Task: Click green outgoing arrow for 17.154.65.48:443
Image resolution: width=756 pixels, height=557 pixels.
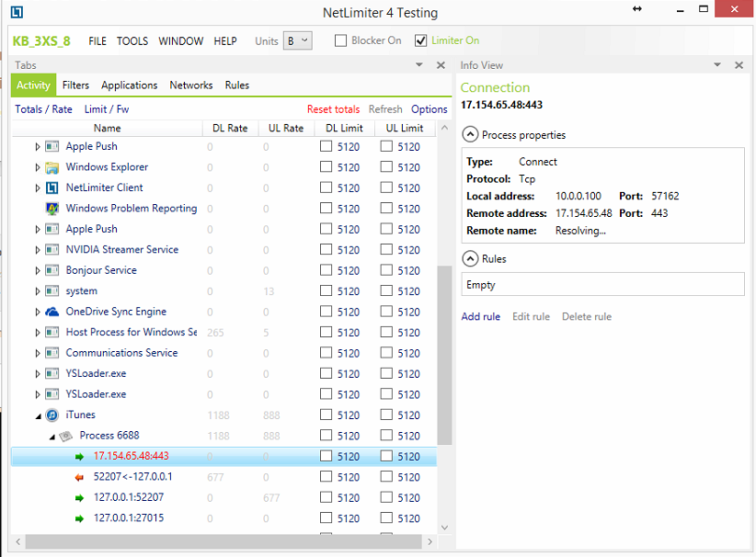Action: pyautogui.click(x=79, y=457)
